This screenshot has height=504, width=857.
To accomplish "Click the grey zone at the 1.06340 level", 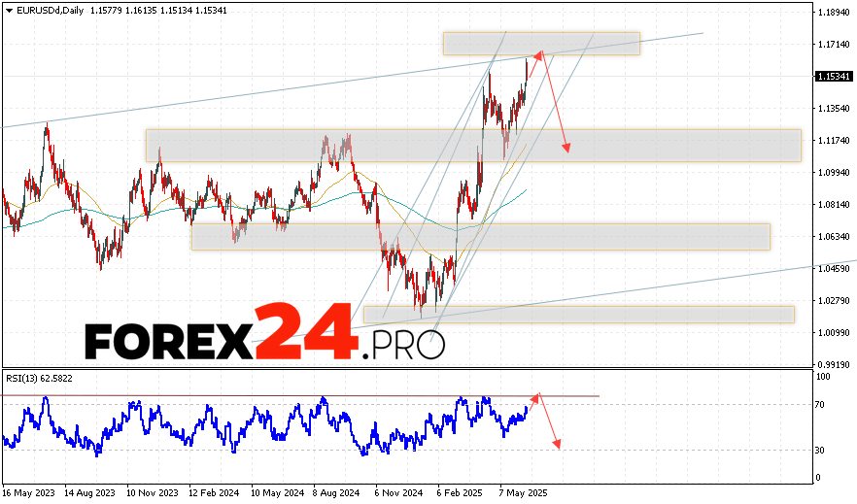I will 480,237.
